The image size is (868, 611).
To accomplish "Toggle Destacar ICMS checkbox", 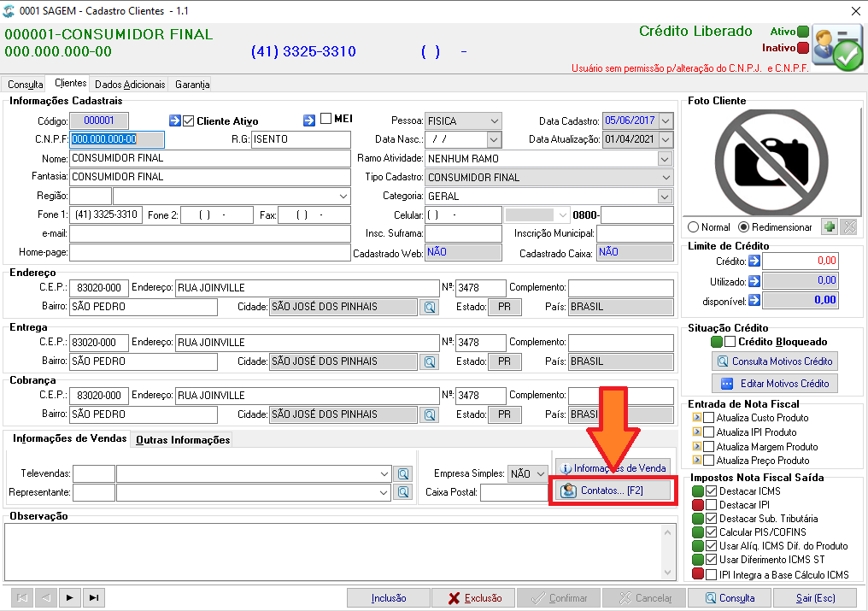I will coord(712,491).
